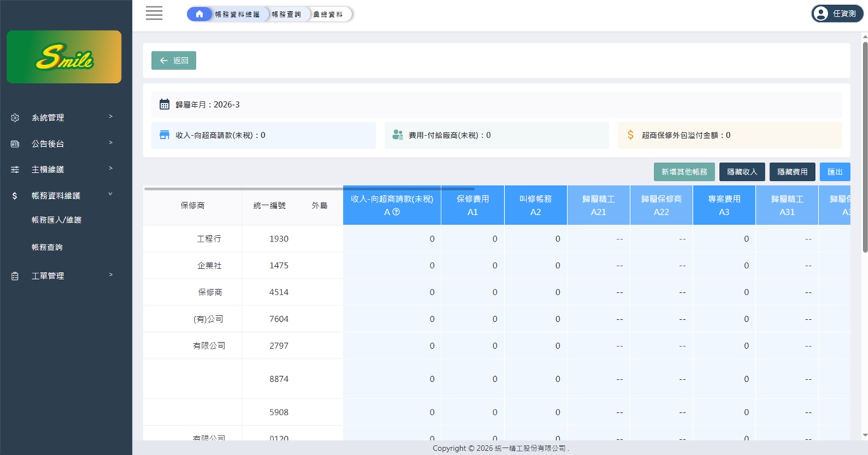The width and height of the screenshot is (868, 455).
Task: Click the 返回 back button
Action: [x=174, y=61]
